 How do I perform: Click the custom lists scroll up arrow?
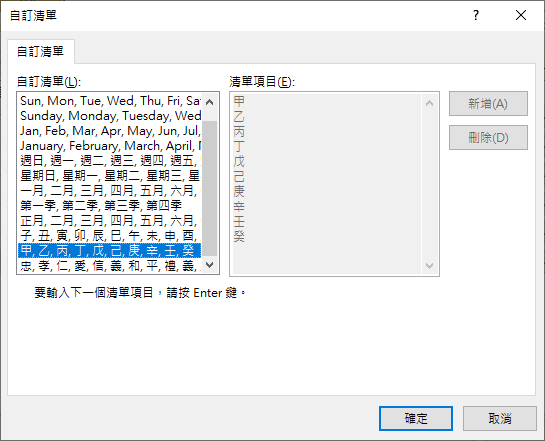pos(209,102)
